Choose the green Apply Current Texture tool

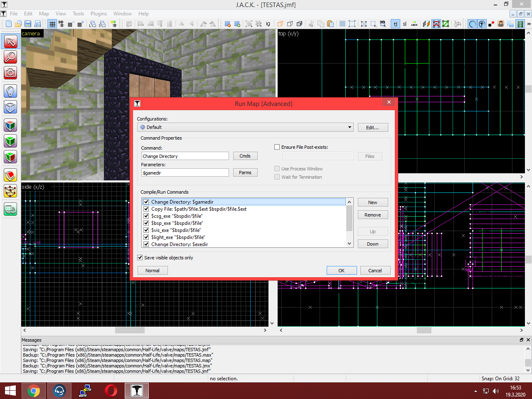coord(10,141)
